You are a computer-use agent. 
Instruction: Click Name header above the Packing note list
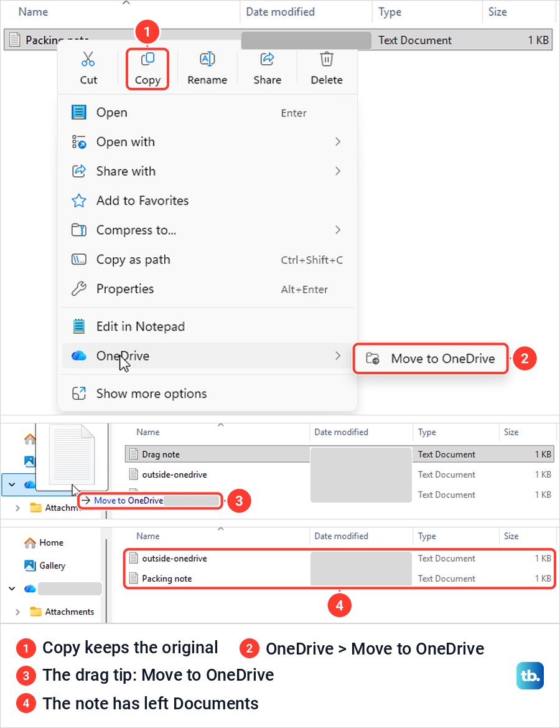pyautogui.click(x=148, y=536)
